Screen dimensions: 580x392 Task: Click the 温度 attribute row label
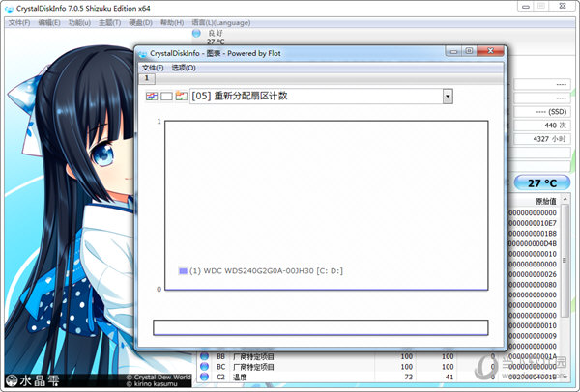pos(240,378)
